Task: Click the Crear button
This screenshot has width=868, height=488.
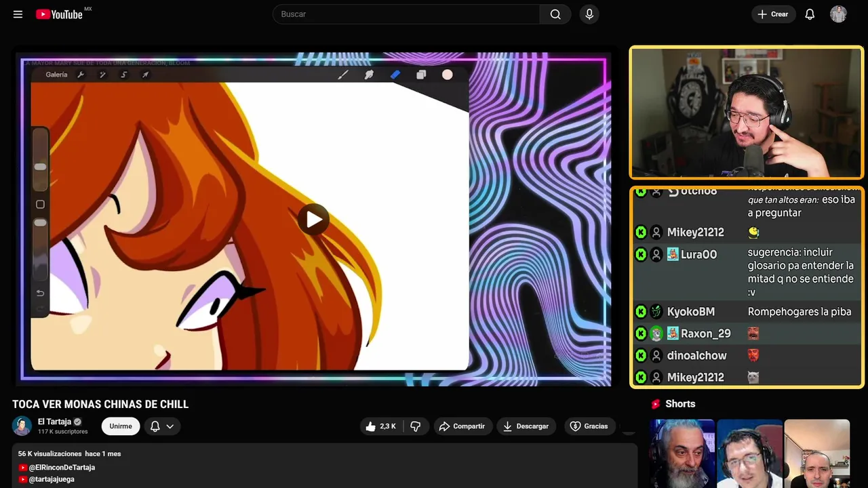Action: [x=773, y=14]
